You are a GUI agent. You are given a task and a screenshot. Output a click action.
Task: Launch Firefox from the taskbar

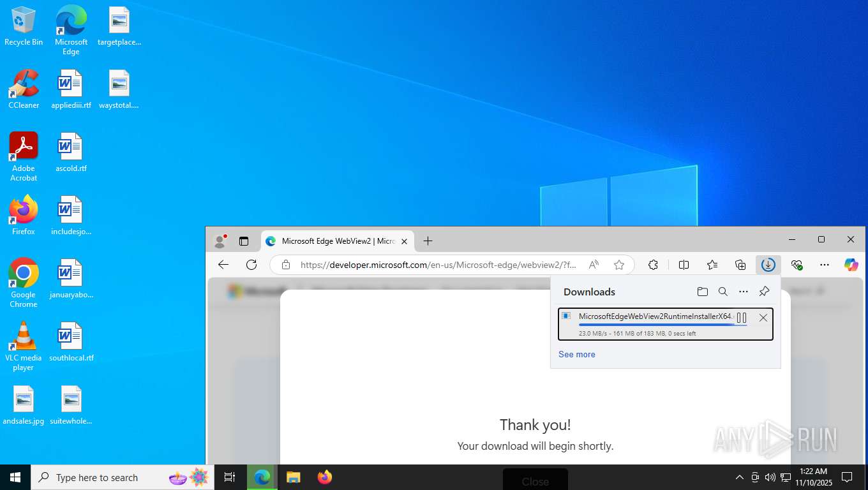point(324,477)
